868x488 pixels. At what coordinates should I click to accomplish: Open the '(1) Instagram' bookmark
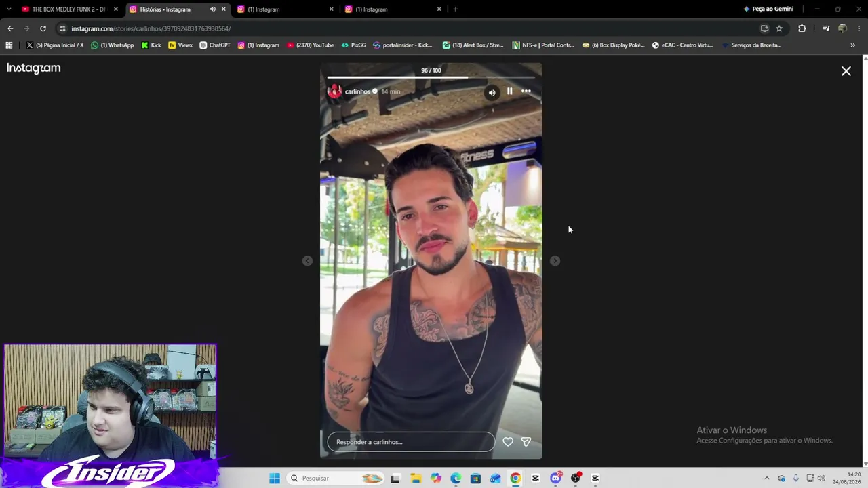coord(258,45)
